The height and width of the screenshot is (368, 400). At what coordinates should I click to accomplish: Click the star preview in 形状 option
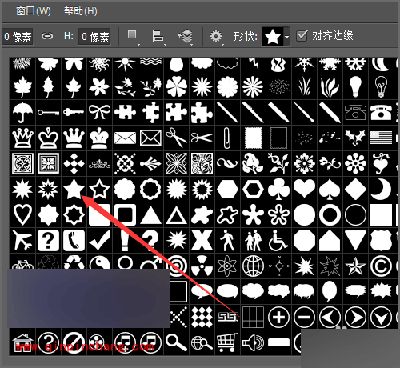point(273,36)
